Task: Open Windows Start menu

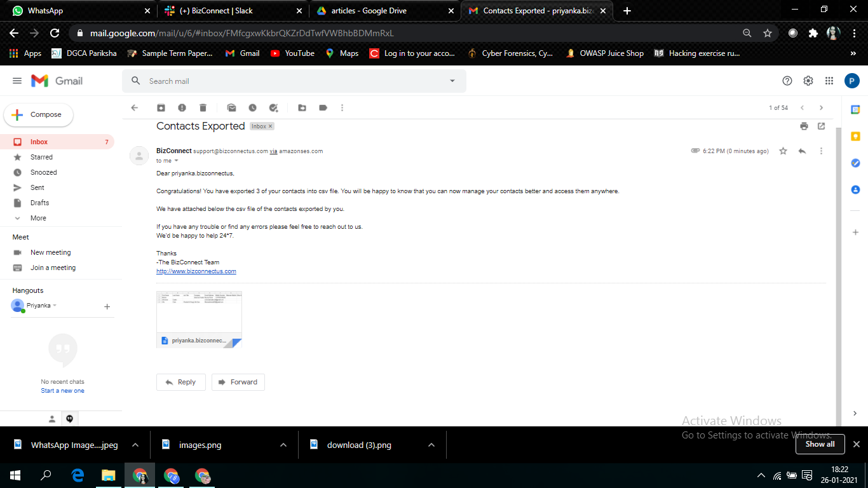Action: click(15, 475)
